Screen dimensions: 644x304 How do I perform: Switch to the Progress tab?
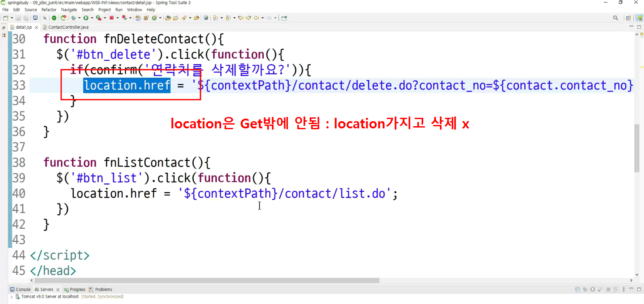click(x=74, y=289)
